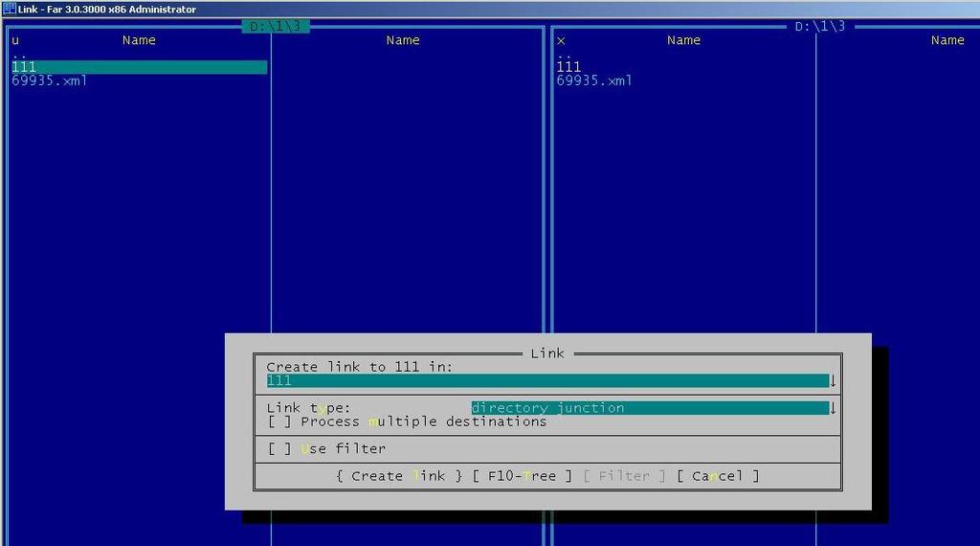The image size is (980, 546).
Task: Click the Far window title bar icon
Action: tap(9, 9)
